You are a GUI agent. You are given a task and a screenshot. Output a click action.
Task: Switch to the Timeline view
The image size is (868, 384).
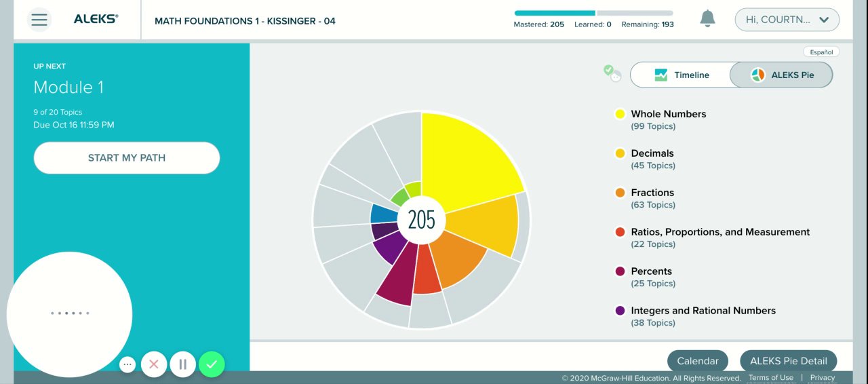[x=680, y=75]
